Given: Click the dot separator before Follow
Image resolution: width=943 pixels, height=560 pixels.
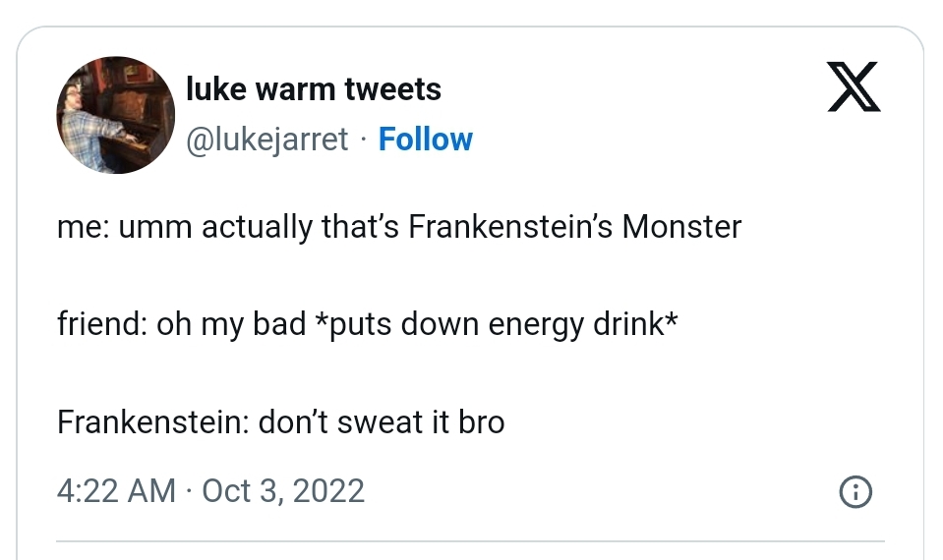Looking at the screenshot, I should 363,140.
